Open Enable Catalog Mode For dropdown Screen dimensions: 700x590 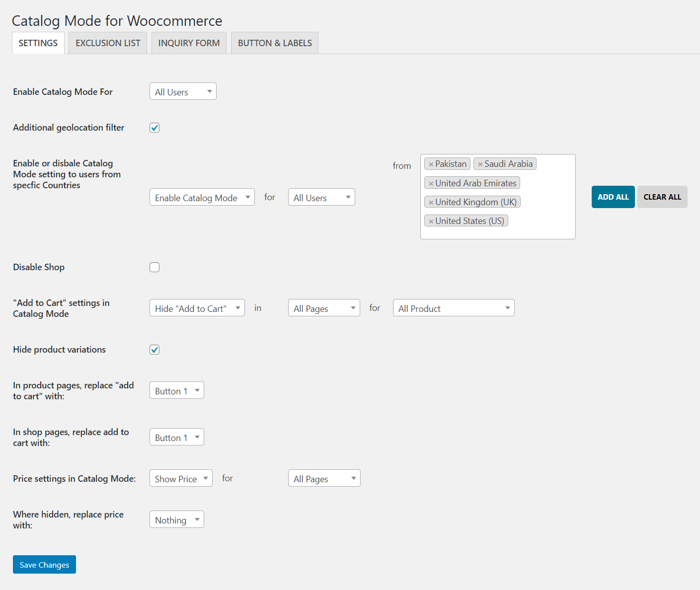point(183,91)
